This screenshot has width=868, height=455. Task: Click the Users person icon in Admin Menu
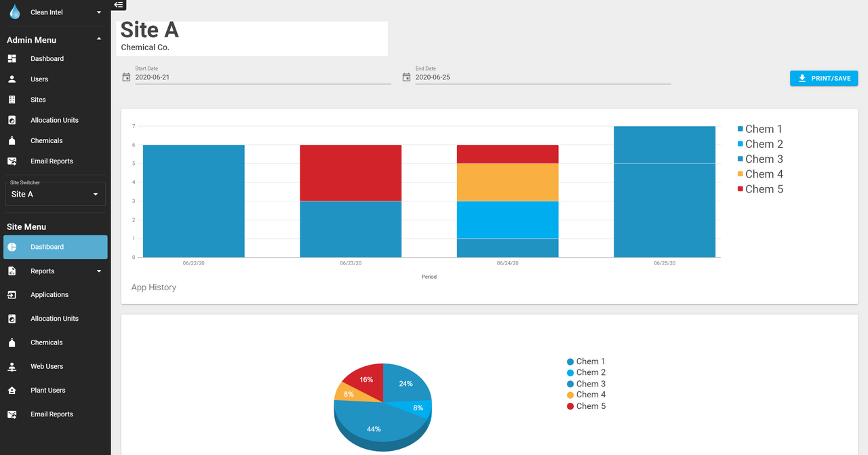click(x=12, y=79)
